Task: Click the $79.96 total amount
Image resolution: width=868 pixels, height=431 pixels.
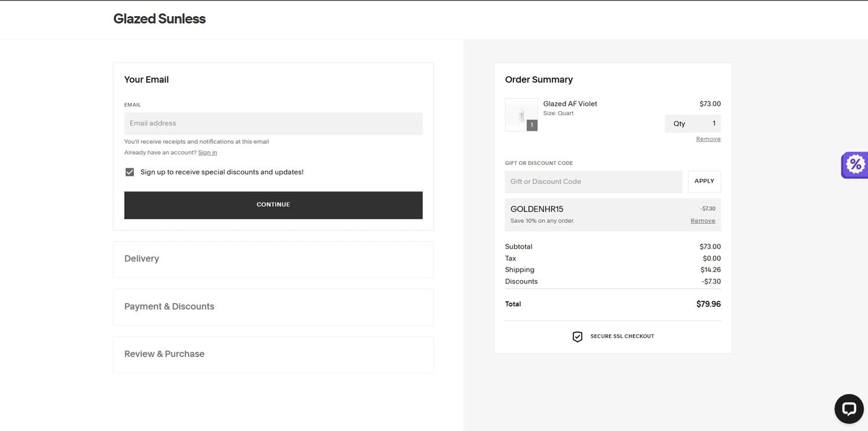Action: coord(708,304)
